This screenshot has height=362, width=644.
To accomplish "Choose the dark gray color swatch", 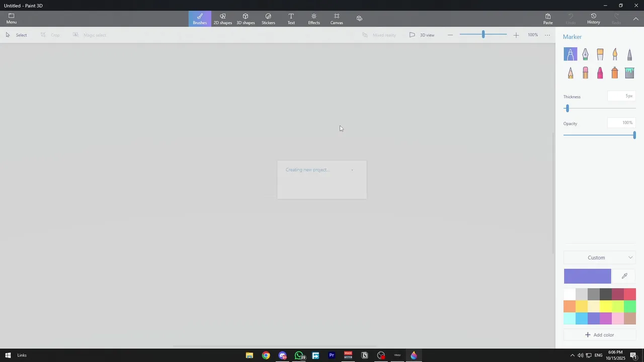I will [606, 294].
